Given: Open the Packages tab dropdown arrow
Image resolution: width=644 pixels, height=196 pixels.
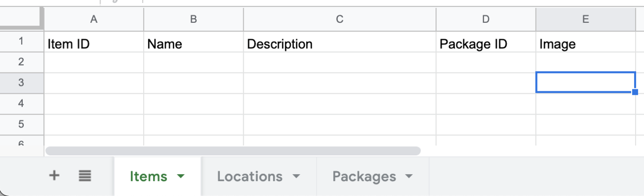Looking at the screenshot, I should coord(409,176).
